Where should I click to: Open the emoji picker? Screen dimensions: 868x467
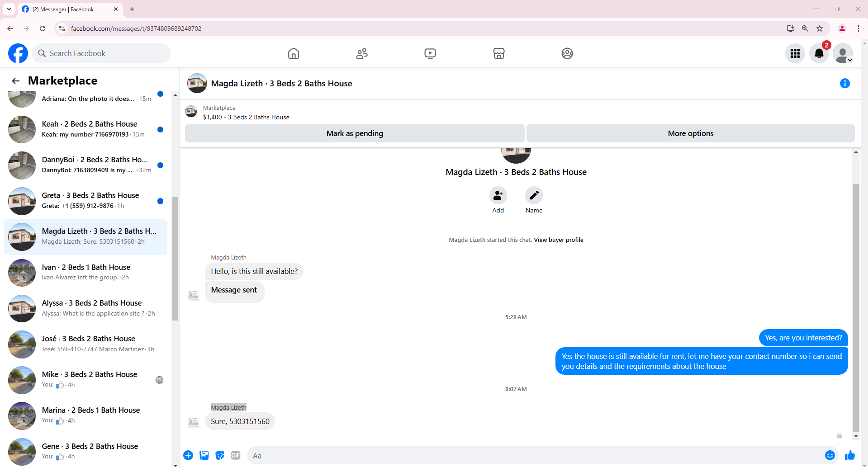tap(830, 455)
